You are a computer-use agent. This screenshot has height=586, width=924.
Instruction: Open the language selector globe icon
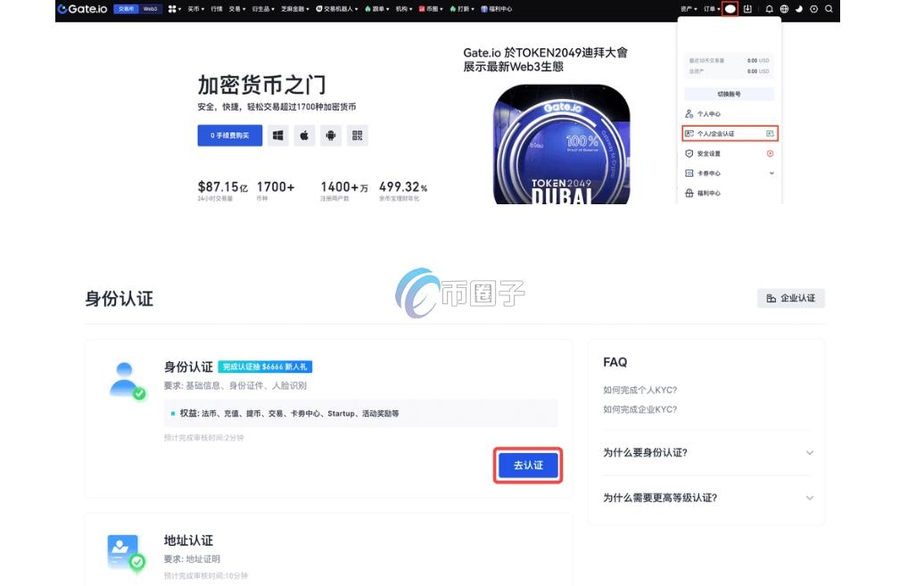pos(785,9)
